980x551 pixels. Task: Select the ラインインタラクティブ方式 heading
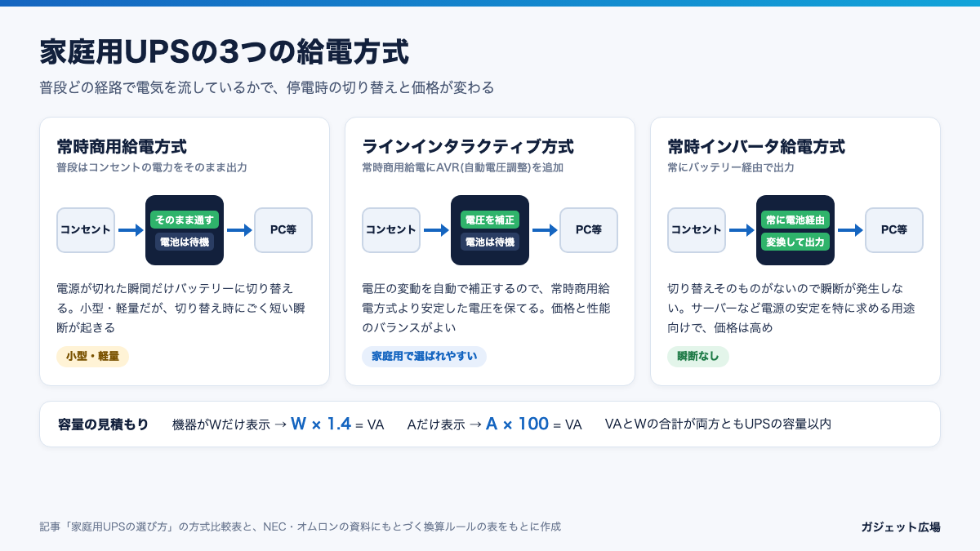(468, 147)
